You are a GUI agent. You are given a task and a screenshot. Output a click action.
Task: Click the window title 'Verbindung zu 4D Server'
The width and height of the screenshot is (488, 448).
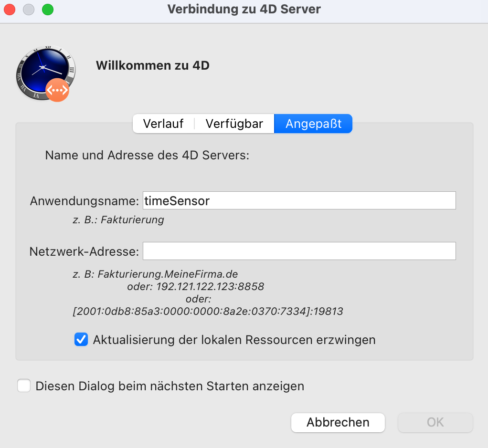[244, 9]
